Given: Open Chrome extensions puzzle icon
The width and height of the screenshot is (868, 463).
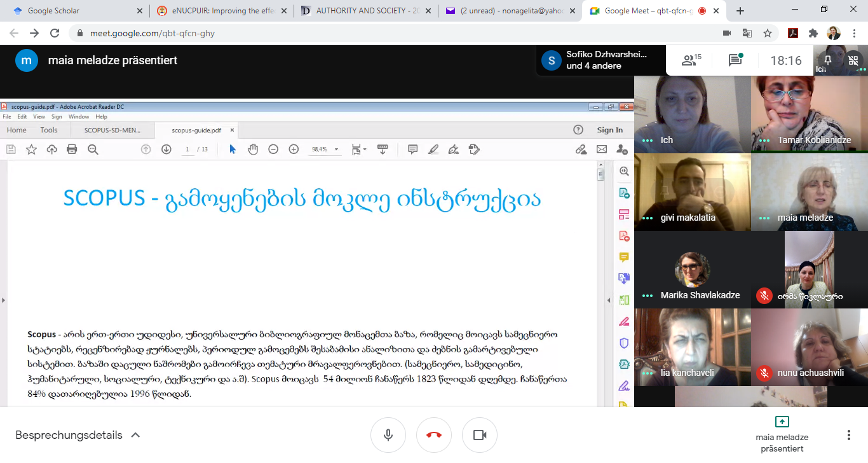Looking at the screenshot, I should (813, 33).
